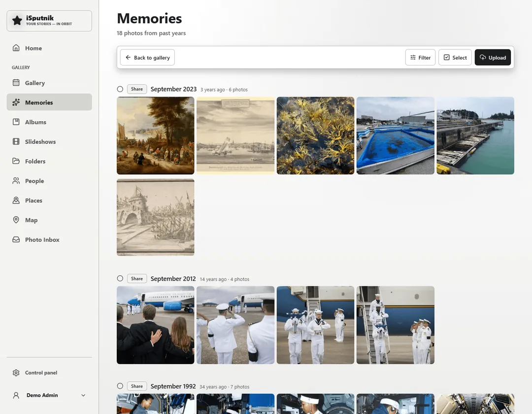Image resolution: width=532 pixels, height=414 pixels.
Task: Click the Control panel gear icon
Action: (x=16, y=373)
